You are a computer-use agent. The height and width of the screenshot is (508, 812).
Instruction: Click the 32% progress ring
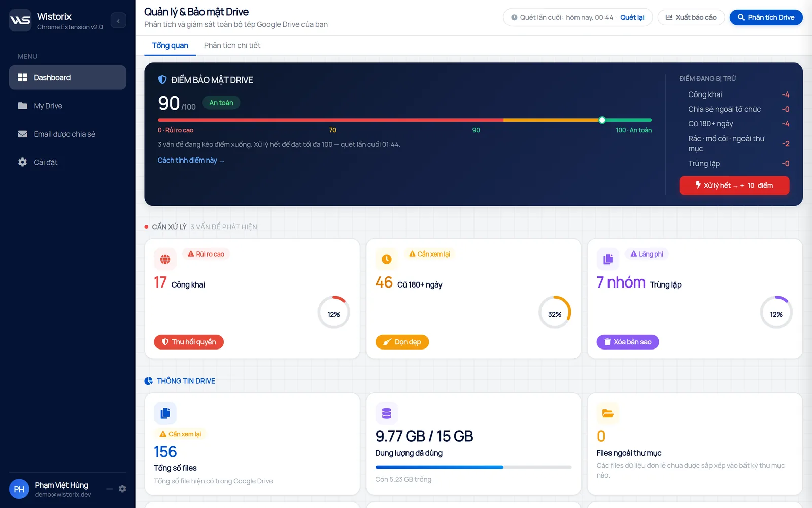click(x=555, y=312)
